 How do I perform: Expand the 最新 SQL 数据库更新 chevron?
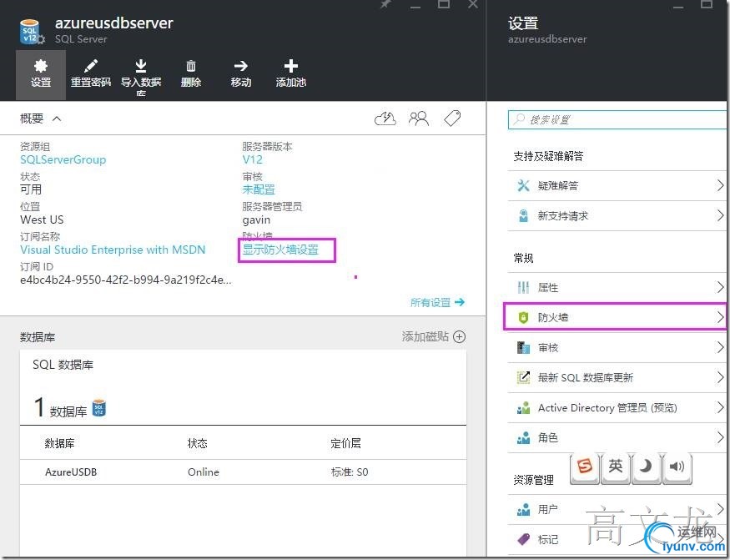click(720, 377)
